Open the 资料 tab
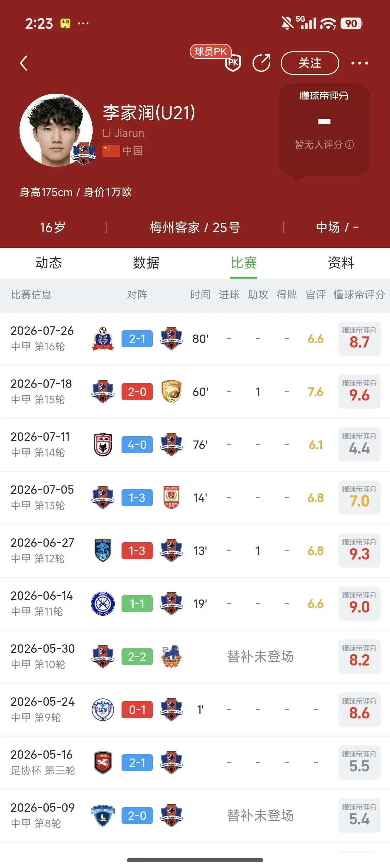Viewport: 390px width, 868px height. coord(341,263)
